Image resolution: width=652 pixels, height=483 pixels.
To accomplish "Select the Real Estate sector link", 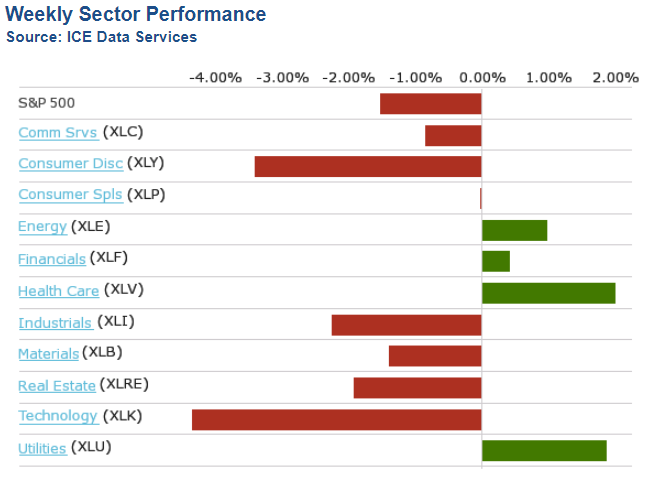I will (x=57, y=385).
